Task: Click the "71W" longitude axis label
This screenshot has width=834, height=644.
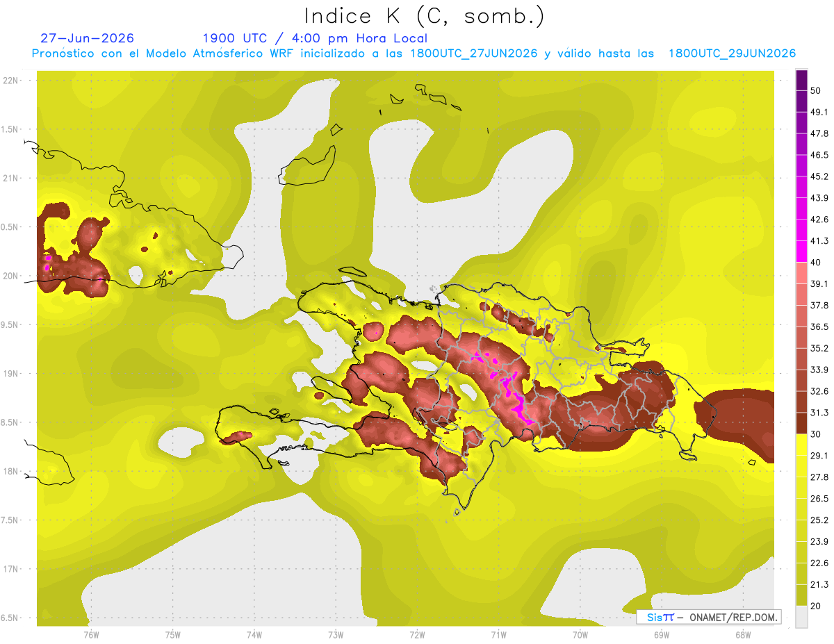Action: click(x=498, y=635)
